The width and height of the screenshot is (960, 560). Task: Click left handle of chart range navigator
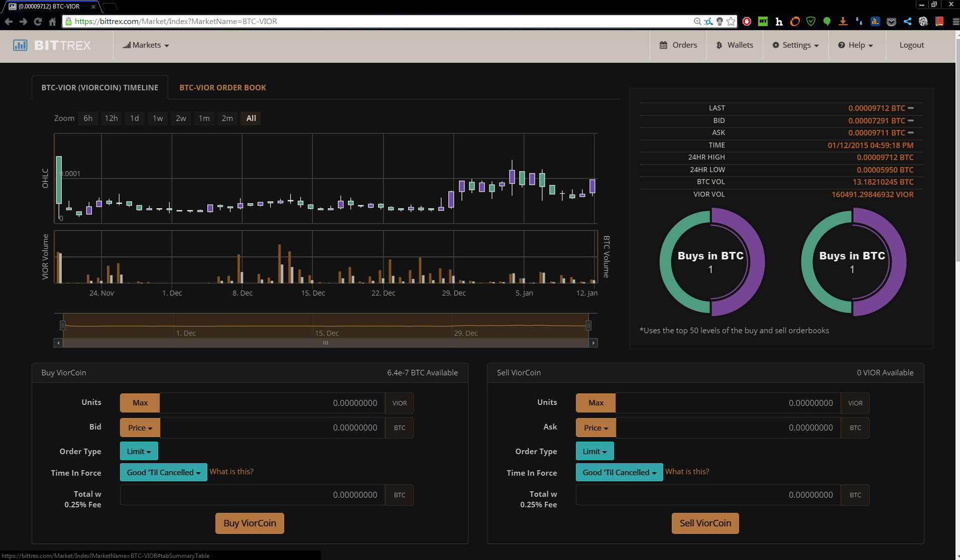click(63, 326)
